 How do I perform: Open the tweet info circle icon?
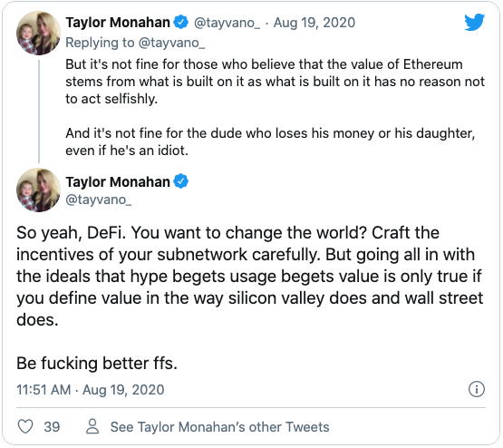(x=477, y=389)
